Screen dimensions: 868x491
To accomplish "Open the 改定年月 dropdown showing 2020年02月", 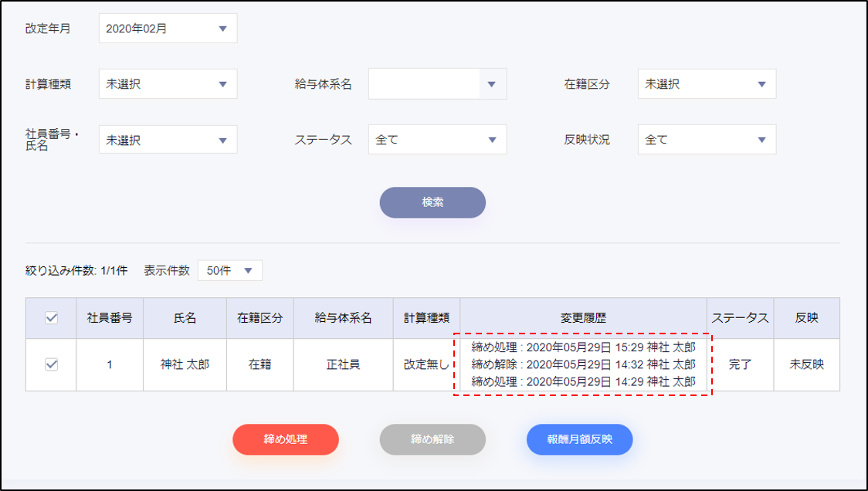I will tap(168, 29).
